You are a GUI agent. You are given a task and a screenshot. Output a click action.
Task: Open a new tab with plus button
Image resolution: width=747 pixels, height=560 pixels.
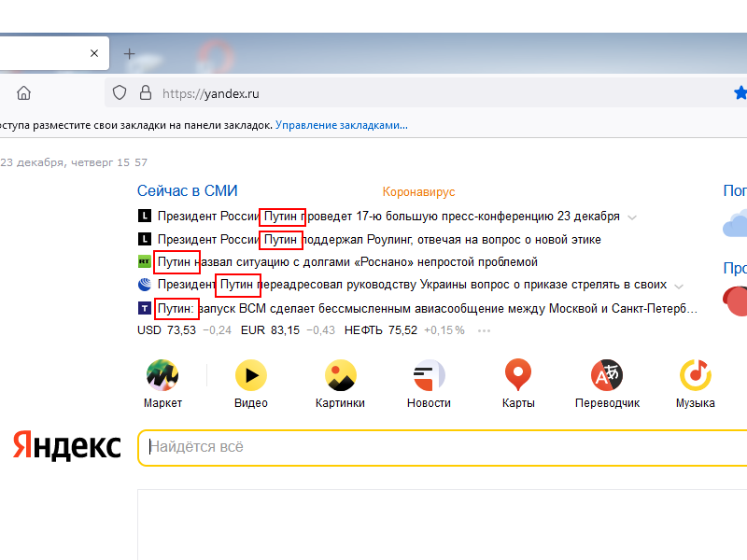click(129, 54)
